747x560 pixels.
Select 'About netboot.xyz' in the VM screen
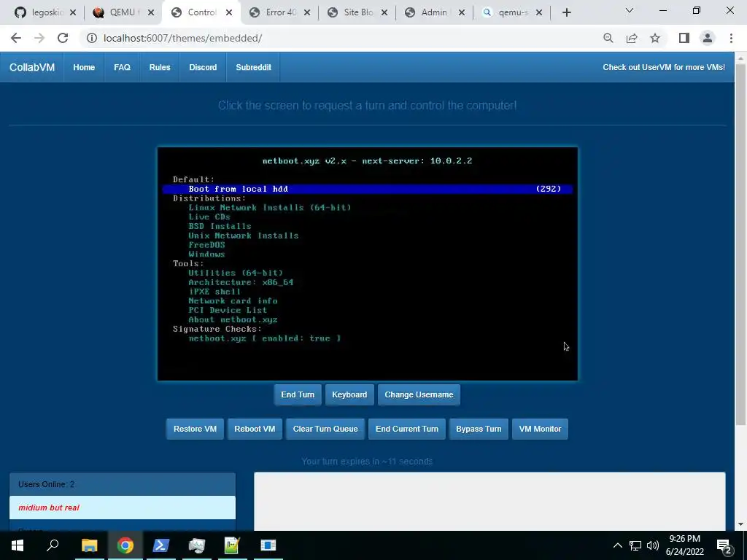[x=233, y=319]
